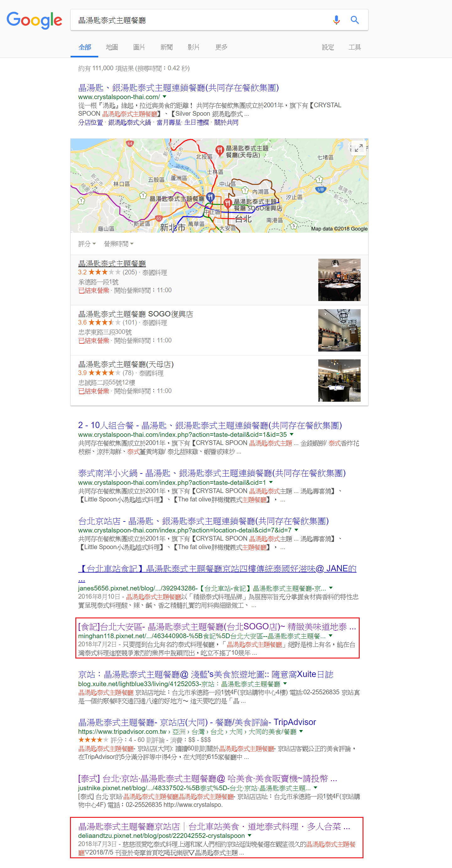Click 3.2 star rating of first listing
This screenshot has width=452, height=868.
pyautogui.click(x=104, y=272)
